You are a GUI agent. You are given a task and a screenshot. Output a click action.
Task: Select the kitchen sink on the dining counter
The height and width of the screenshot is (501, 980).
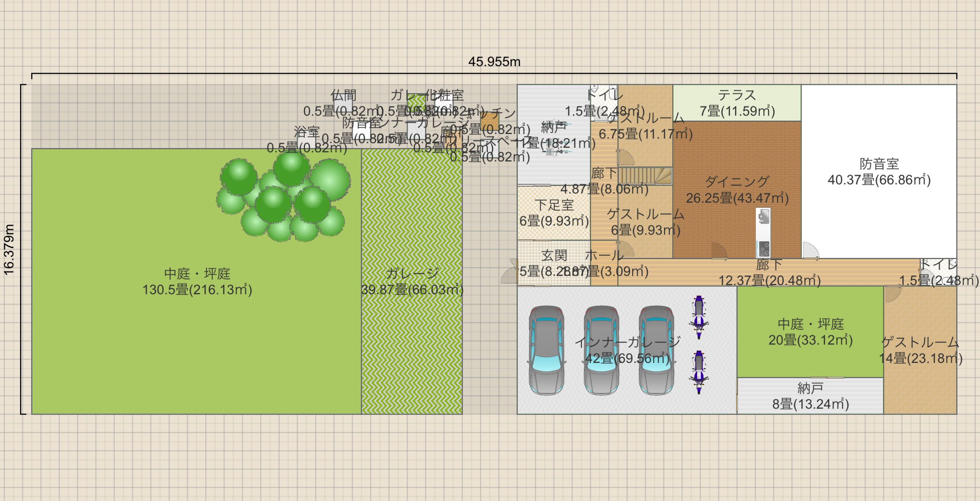[764, 217]
